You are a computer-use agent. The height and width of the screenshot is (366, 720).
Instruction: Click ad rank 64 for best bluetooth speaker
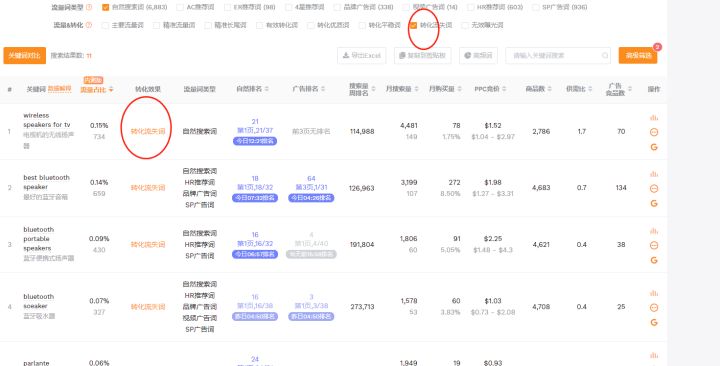coord(311,179)
